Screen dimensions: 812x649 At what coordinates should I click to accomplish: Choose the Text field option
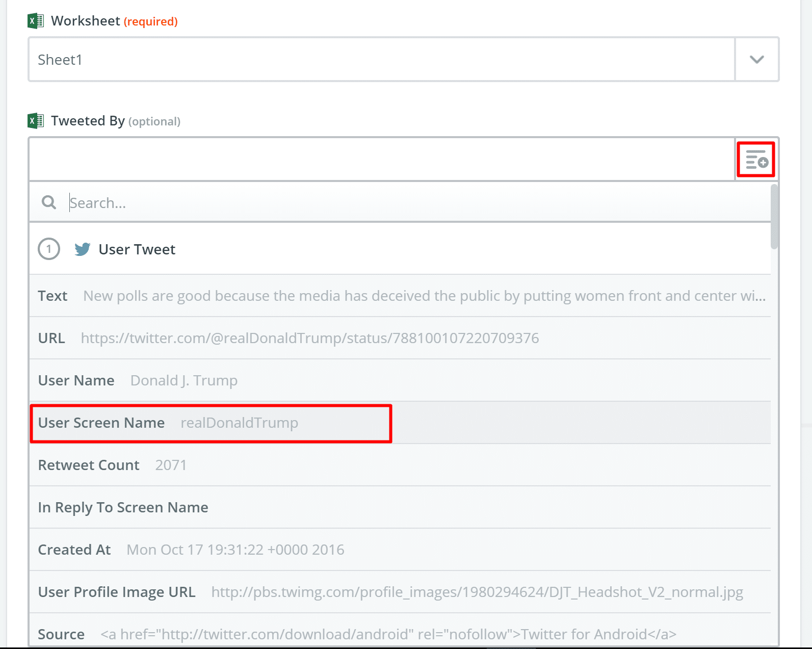[x=400, y=296]
